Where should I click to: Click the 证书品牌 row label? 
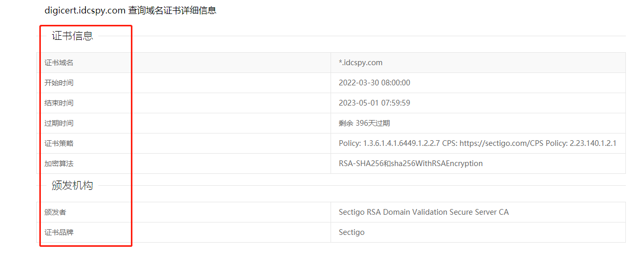click(59, 232)
